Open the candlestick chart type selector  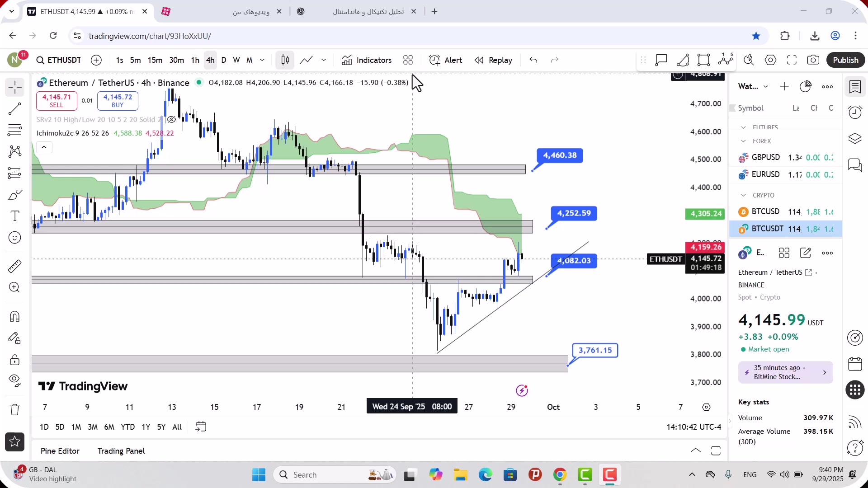click(285, 60)
